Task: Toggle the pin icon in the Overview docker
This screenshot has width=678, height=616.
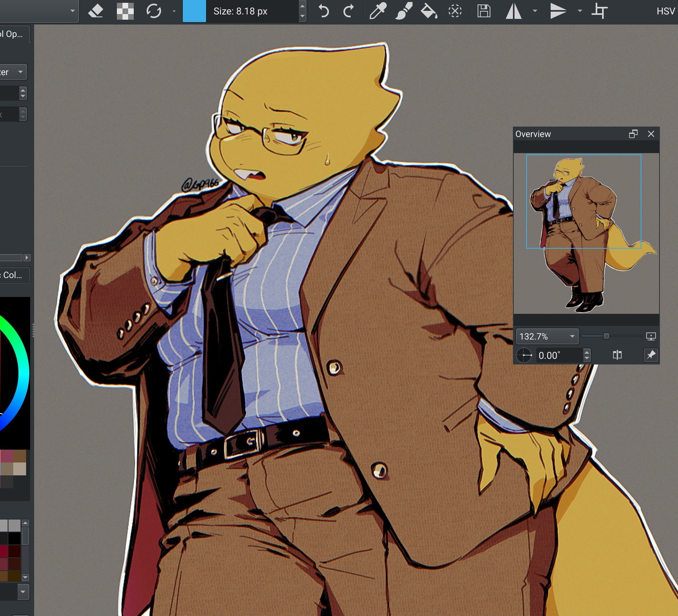Action: 651,355
